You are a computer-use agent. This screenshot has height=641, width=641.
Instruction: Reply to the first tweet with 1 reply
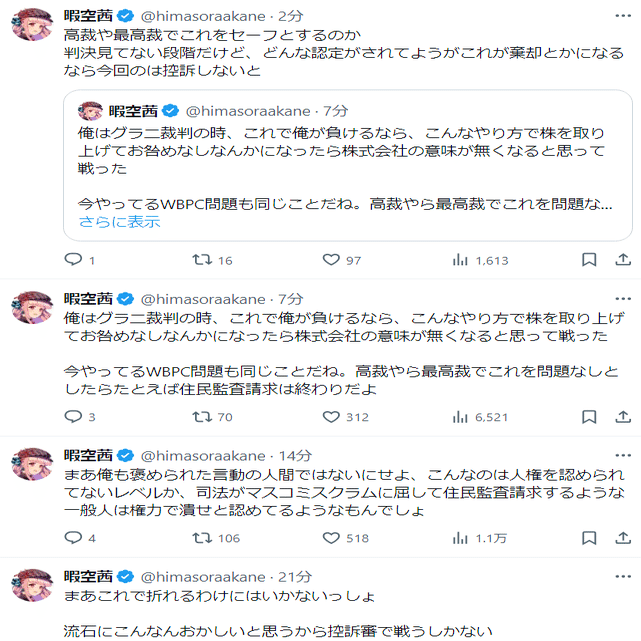pyautogui.click(x=73, y=260)
